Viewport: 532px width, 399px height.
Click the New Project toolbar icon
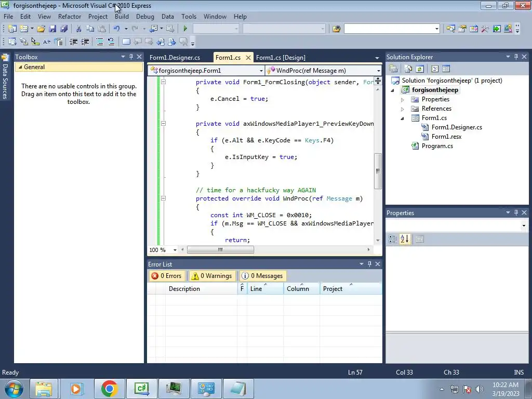12,29
